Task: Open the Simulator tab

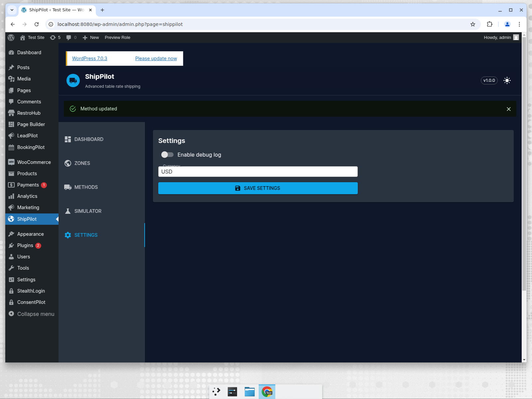Action: pos(102,211)
